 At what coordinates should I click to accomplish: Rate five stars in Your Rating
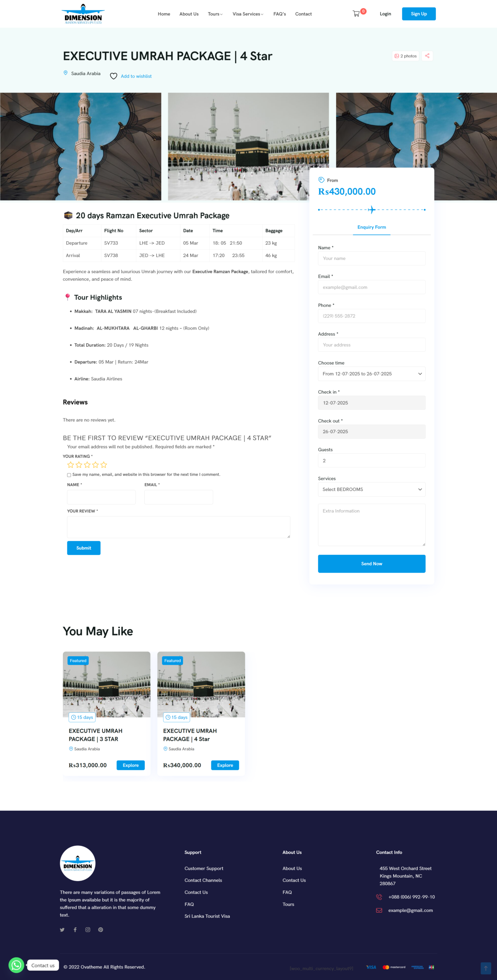pyautogui.click(x=104, y=465)
